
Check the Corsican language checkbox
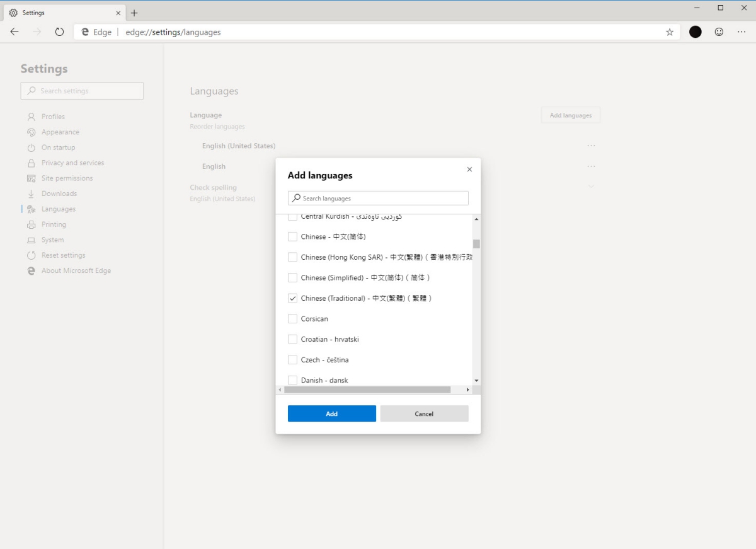[x=292, y=319]
